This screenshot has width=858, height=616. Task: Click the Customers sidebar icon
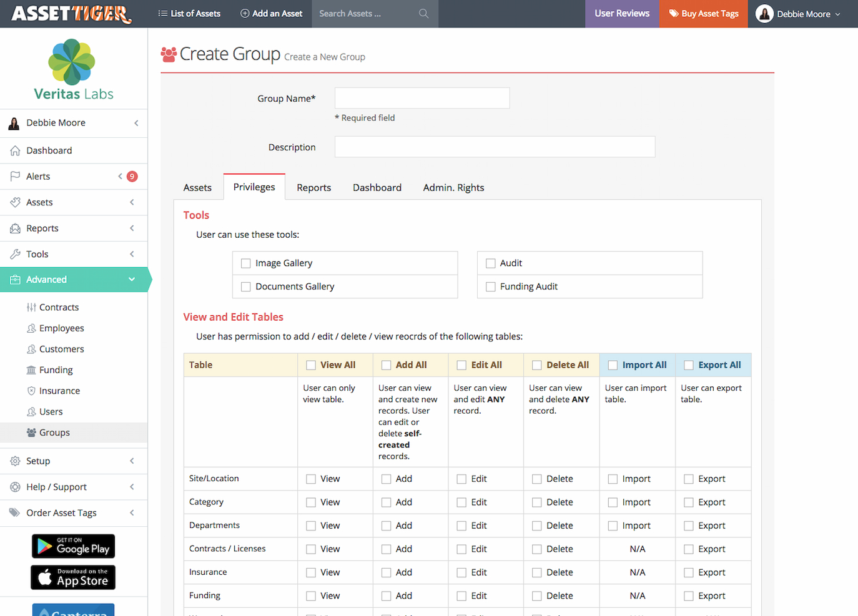31,349
